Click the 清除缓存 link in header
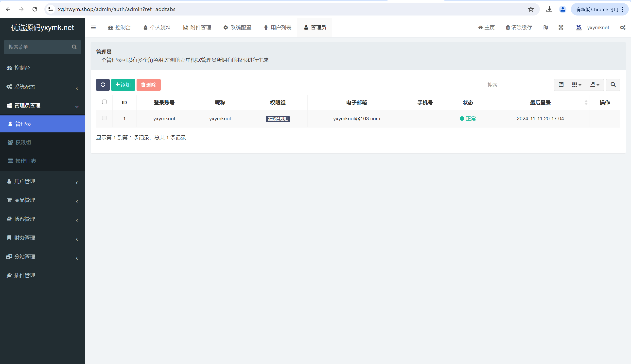 [x=519, y=28]
